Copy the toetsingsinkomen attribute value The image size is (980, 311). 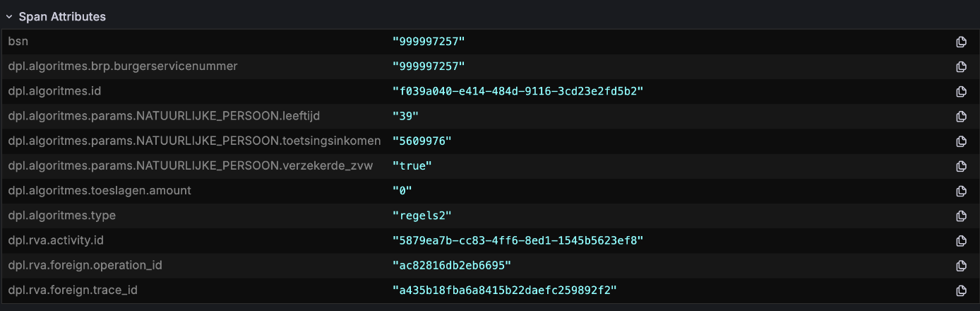(960, 141)
